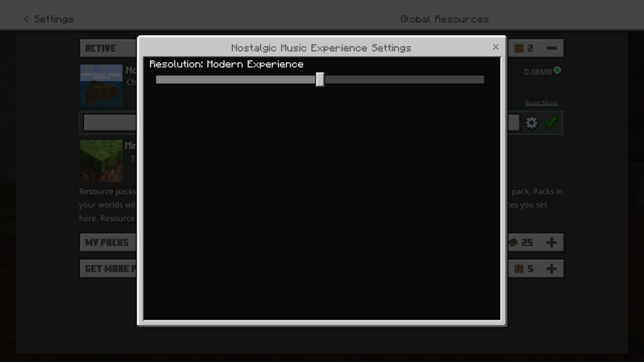Open the Read More link

542,102
